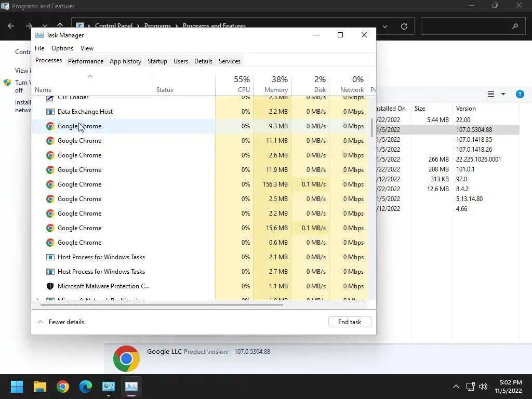Open the Windows Start menu
532x399 pixels.
pyautogui.click(x=17, y=387)
